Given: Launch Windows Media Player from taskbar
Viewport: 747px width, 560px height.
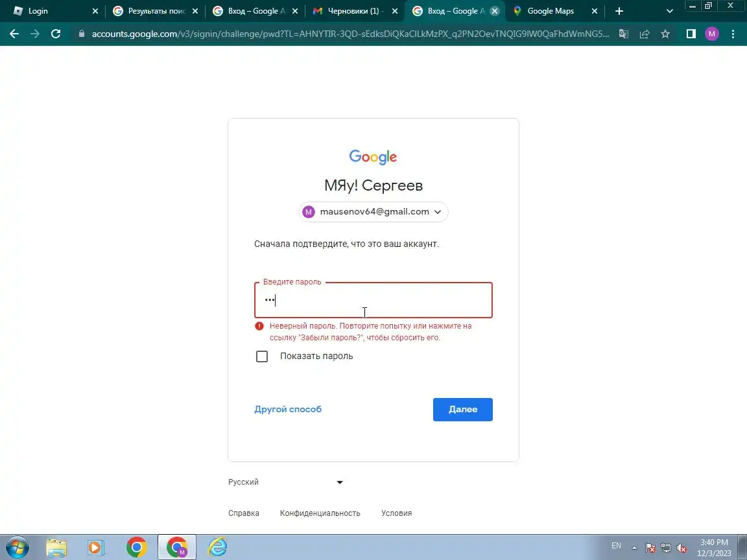Looking at the screenshot, I should pos(96,548).
